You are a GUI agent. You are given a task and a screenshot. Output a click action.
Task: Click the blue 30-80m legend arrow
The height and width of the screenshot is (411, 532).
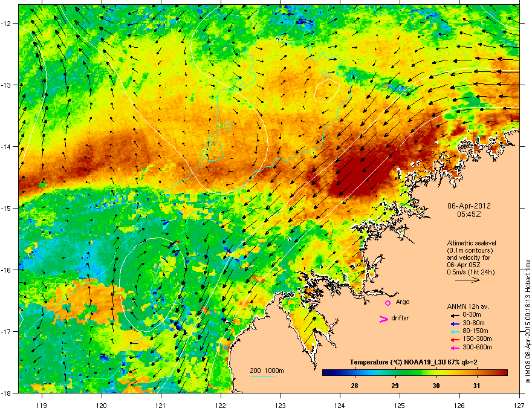point(455,323)
